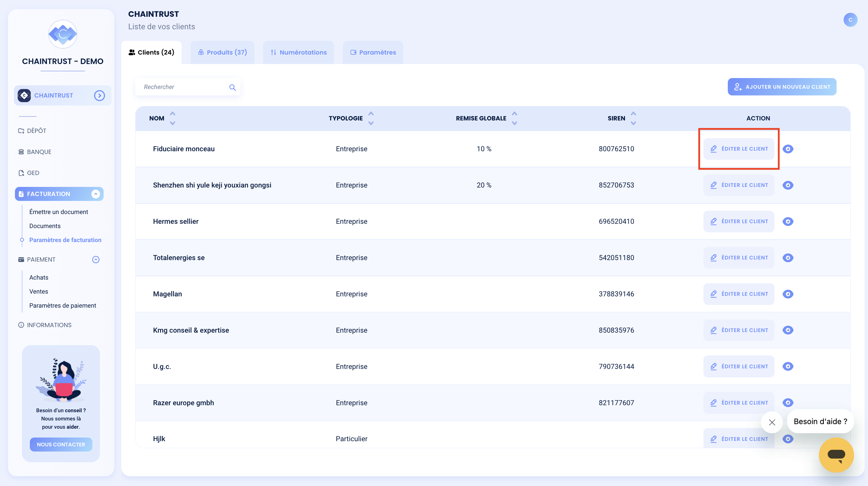Click the Banque sidebar icon
The height and width of the screenshot is (486, 868).
(x=21, y=152)
